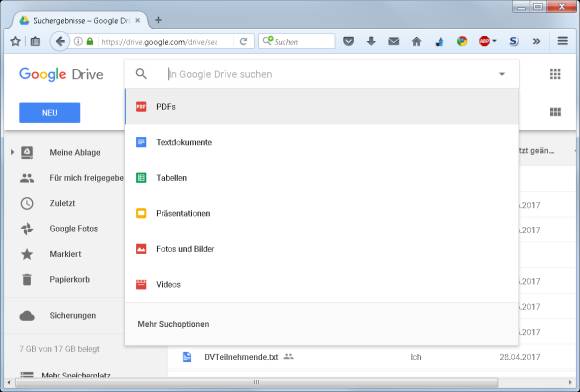This screenshot has width=580, height=392.
Task: Open the search options dropdown arrow
Action: coord(502,74)
